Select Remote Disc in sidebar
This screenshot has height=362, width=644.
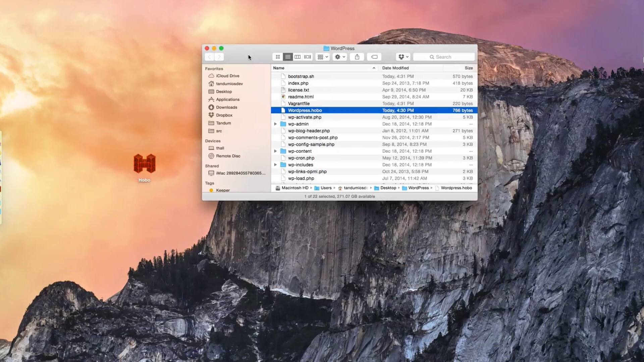(x=224, y=156)
